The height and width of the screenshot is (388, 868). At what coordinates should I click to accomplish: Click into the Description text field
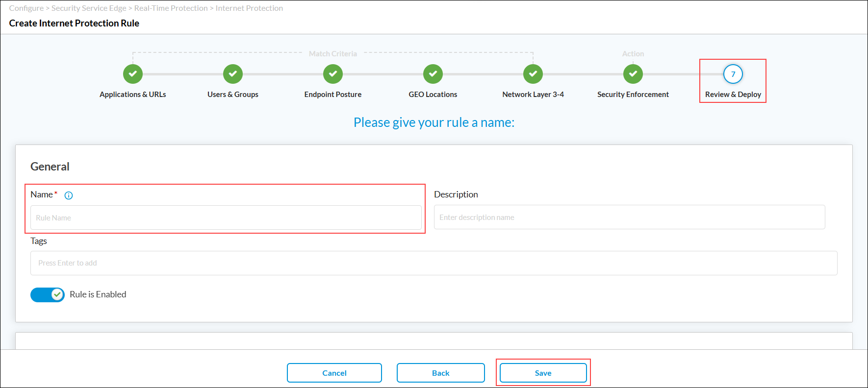(x=629, y=217)
